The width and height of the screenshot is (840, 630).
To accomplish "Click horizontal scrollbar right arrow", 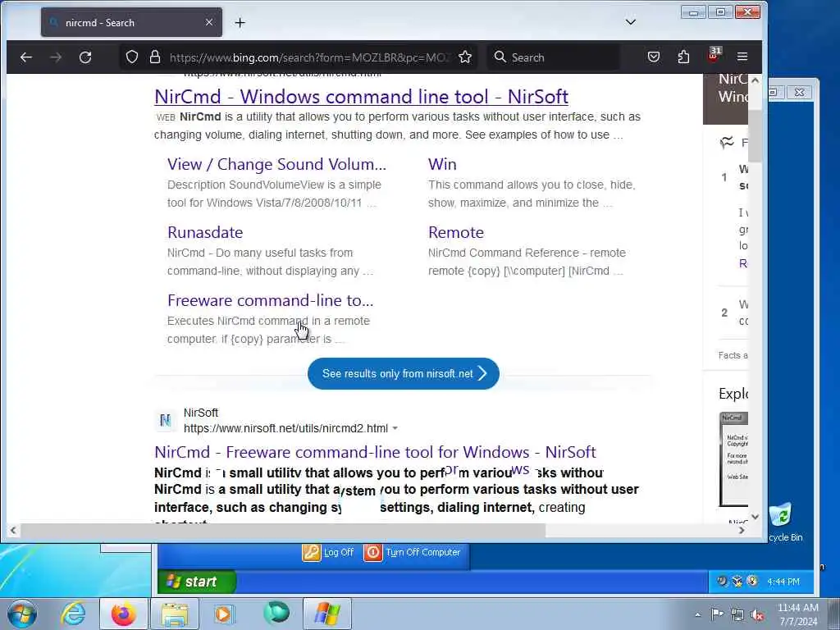I will [x=742, y=531].
